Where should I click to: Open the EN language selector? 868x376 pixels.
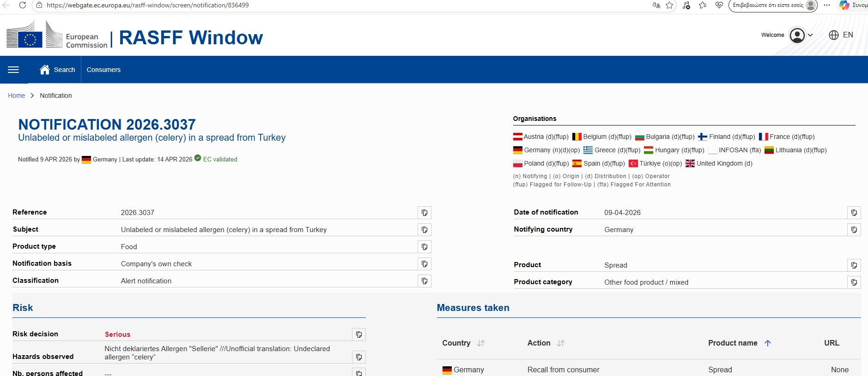coord(841,35)
